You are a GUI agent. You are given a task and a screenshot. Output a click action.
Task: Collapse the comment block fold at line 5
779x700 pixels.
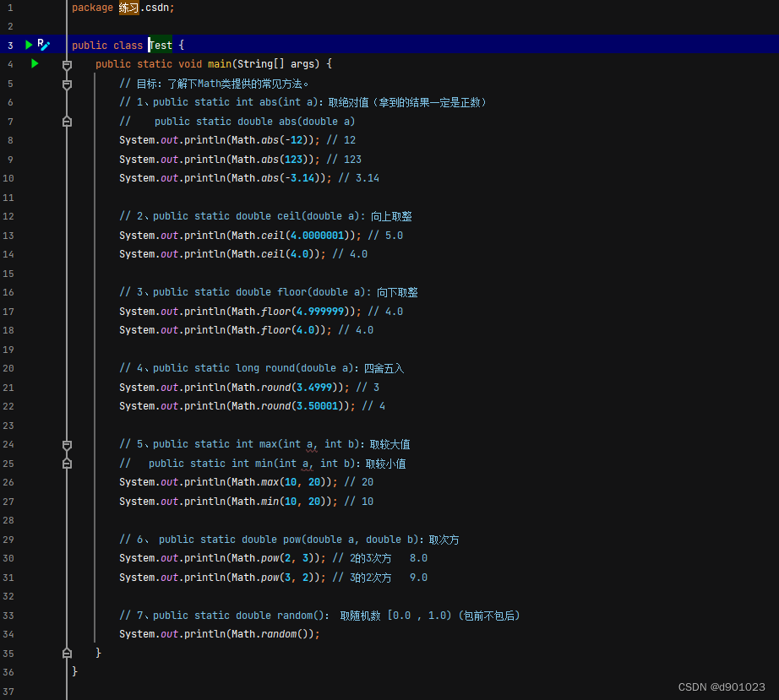click(67, 84)
